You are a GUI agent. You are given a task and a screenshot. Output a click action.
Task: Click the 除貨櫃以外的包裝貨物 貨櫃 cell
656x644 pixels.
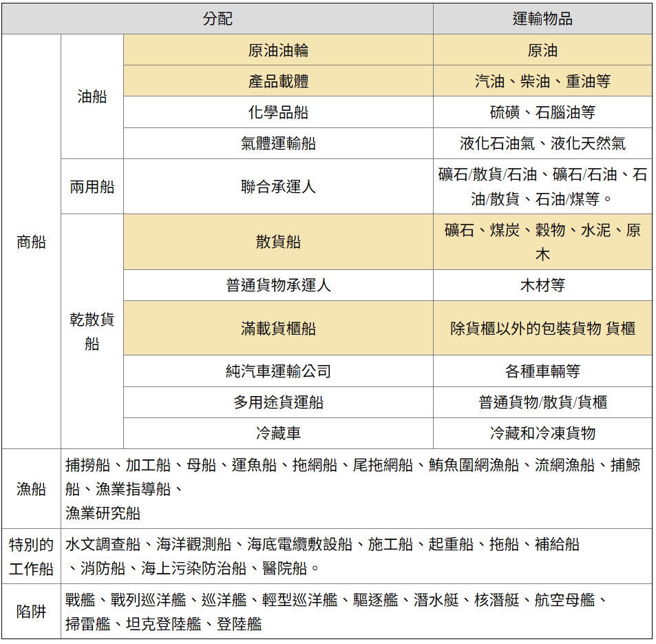(x=542, y=329)
